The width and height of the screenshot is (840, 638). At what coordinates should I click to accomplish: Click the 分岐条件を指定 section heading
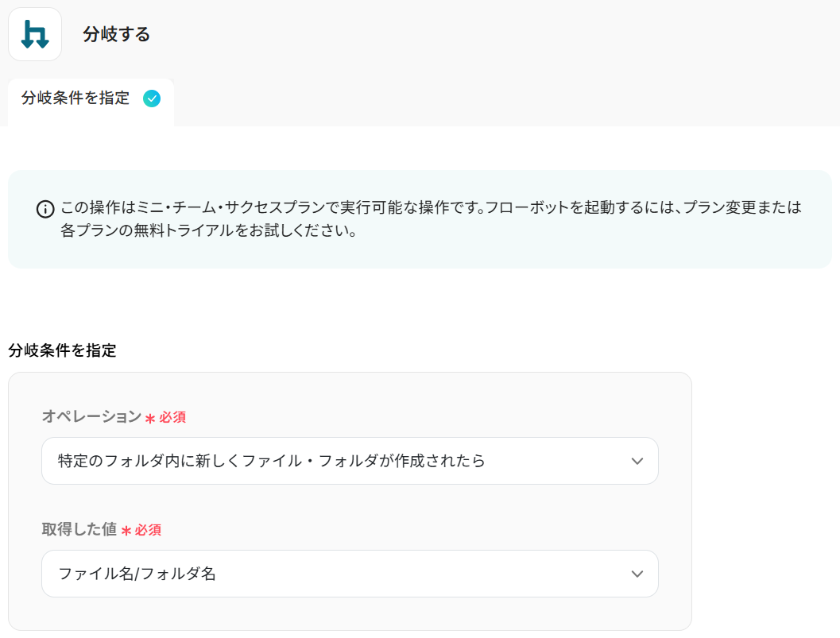(62, 350)
